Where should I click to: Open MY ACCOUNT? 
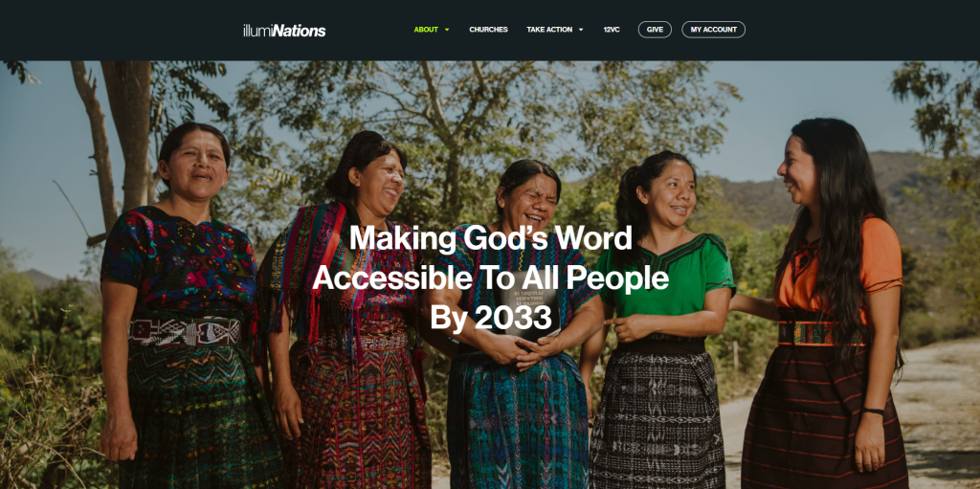click(x=713, y=30)
